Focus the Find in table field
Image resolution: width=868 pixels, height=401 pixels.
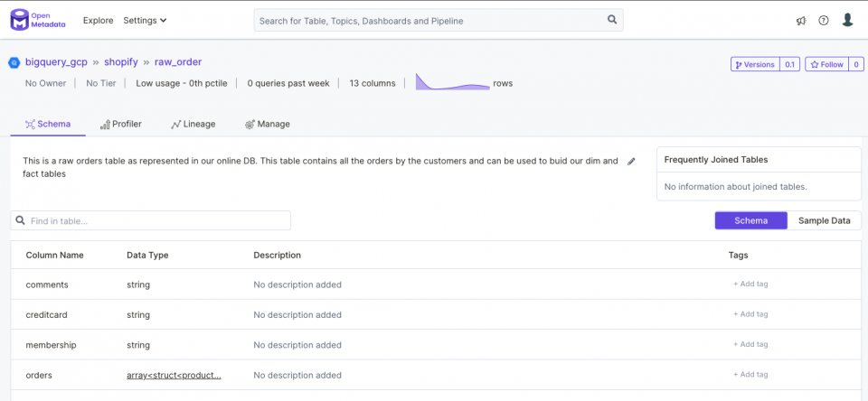pos(151,220)
